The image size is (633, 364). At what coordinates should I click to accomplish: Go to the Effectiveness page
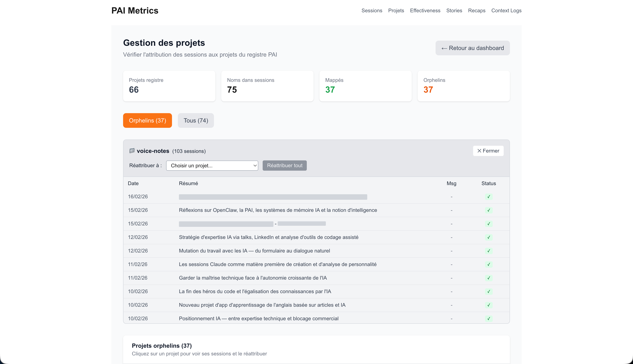pos(425,10)
